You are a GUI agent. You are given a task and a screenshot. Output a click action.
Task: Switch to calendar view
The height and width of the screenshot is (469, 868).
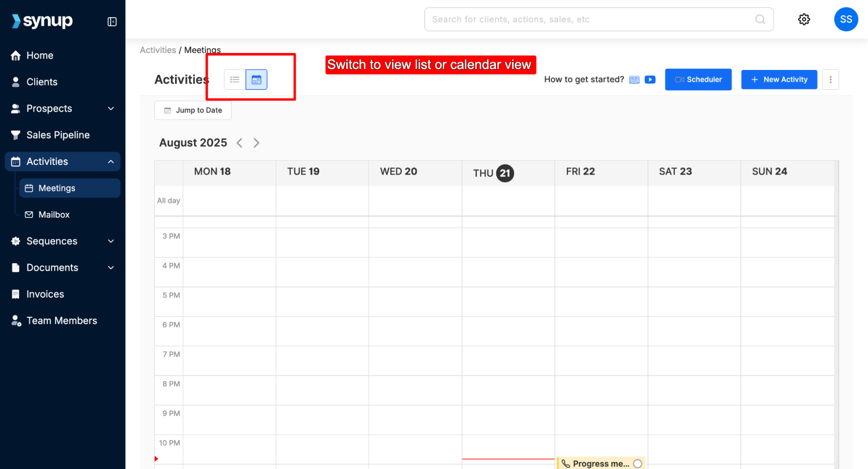256,79
